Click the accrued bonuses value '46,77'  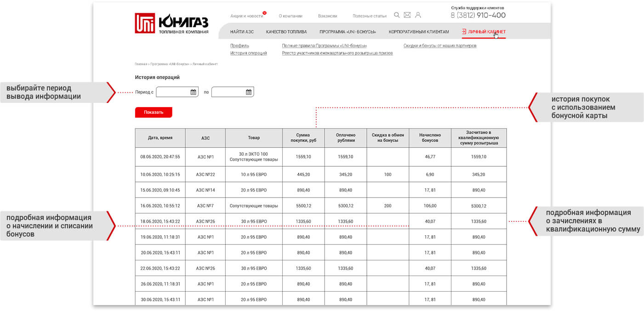coord(430,157)
